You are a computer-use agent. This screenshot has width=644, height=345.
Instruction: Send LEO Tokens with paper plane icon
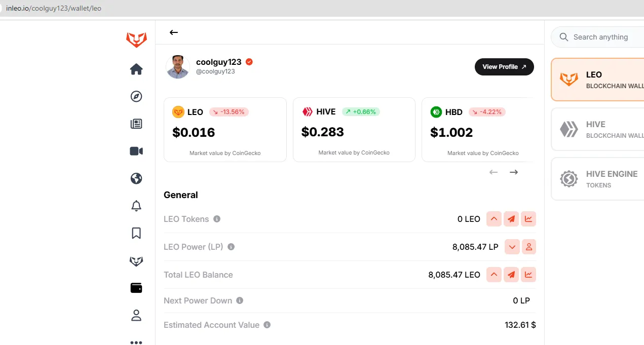point(511,219)
